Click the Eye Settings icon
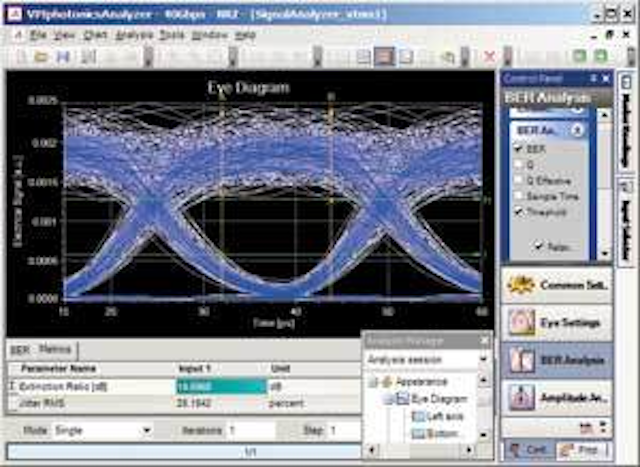 (521, 322)
